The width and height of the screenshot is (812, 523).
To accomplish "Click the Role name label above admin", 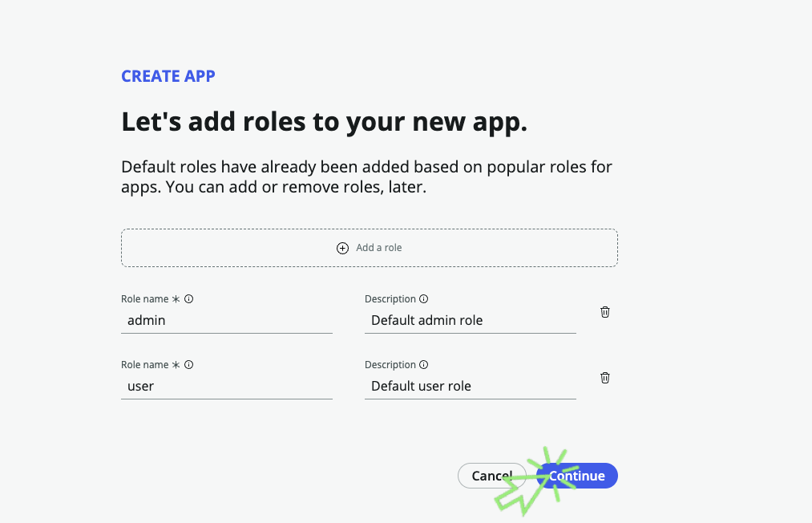I will (x=145, y=299).
